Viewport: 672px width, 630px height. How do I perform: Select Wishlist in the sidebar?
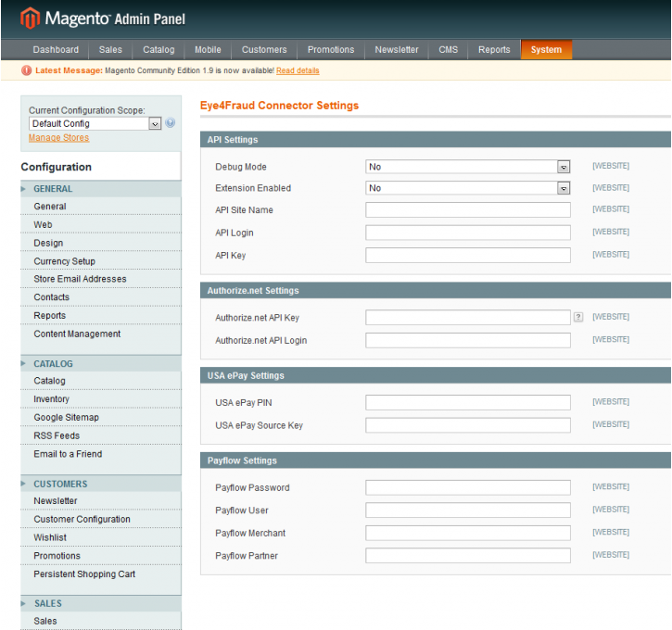101,537
